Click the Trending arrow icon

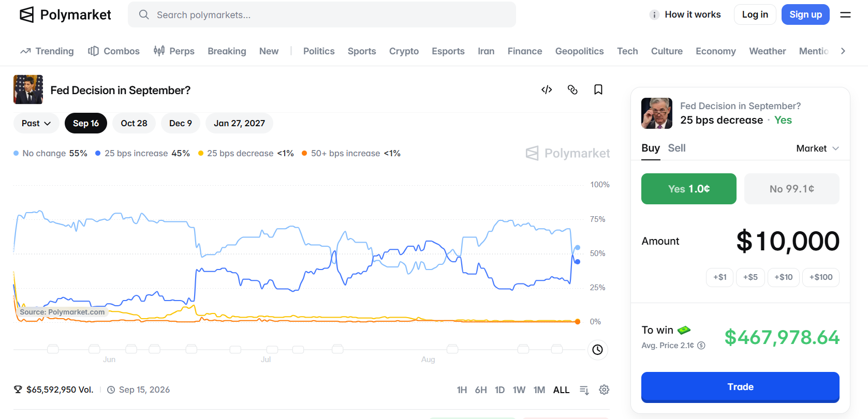point(25,51)
